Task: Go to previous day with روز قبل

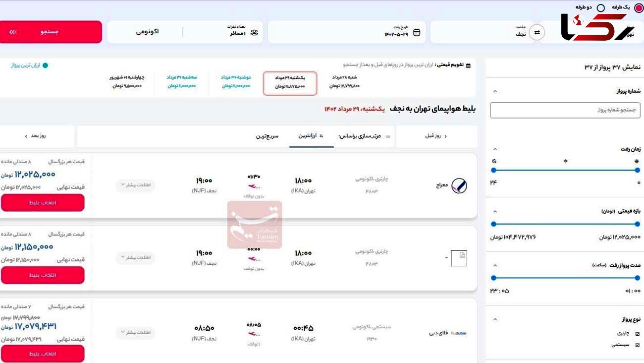Action: (436, 136)
